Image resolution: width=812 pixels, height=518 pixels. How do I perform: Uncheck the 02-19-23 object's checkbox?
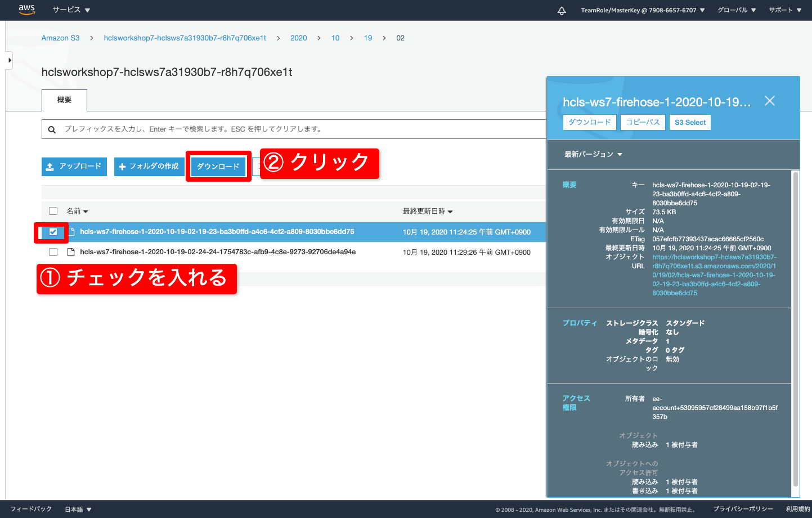coord(53,232)
